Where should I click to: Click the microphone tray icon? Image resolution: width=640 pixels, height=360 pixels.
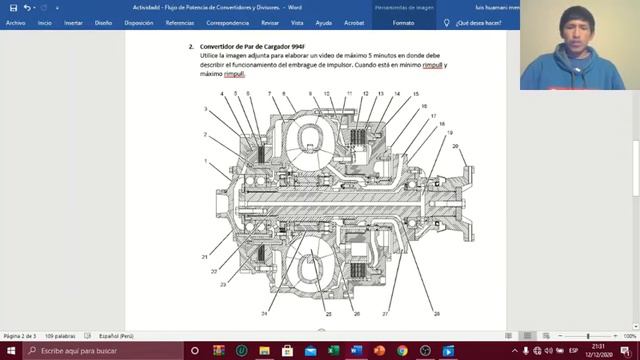pos(526,351)
